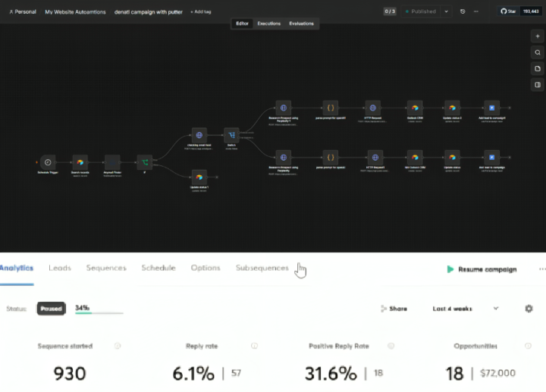
Task: Open the Add lead to campaign1 node
Action: [x=491, y=108]
